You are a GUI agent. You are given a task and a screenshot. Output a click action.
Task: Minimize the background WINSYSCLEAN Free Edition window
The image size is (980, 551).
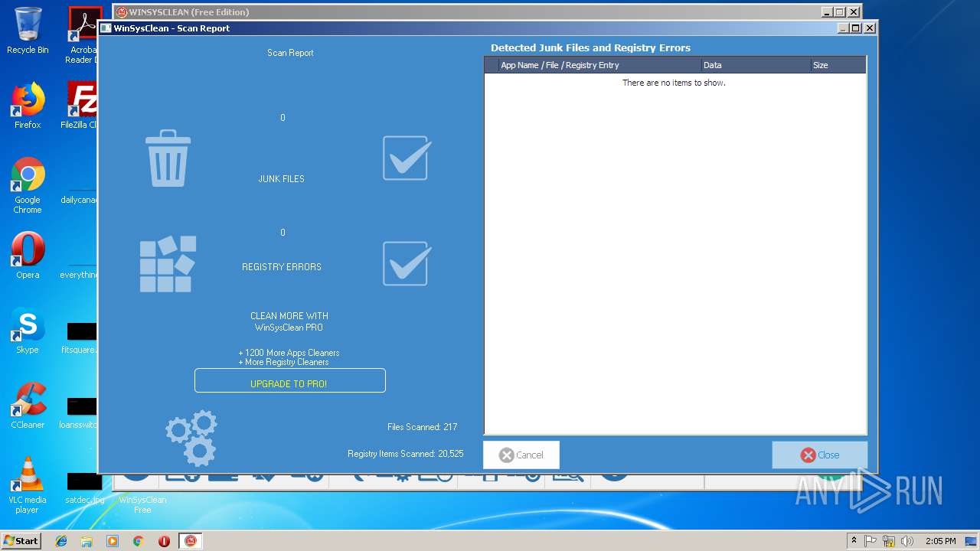[827, 12]
